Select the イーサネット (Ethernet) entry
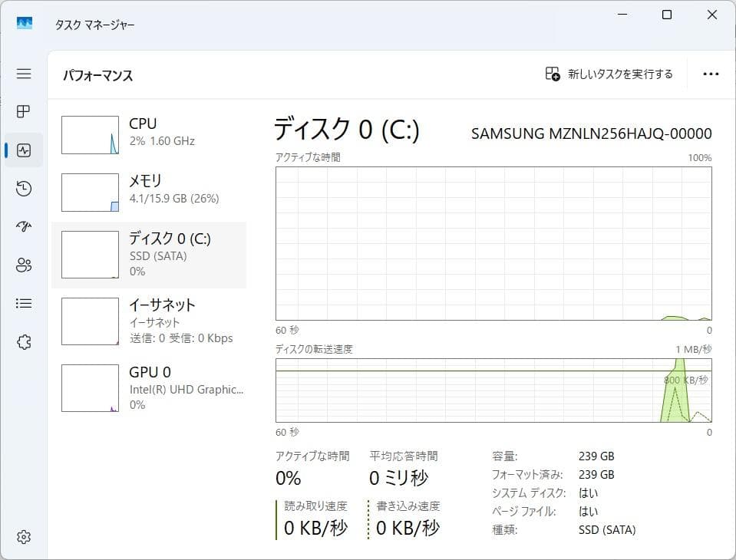The width and height of the screenshot is (736, 560). tap(150, 321)
